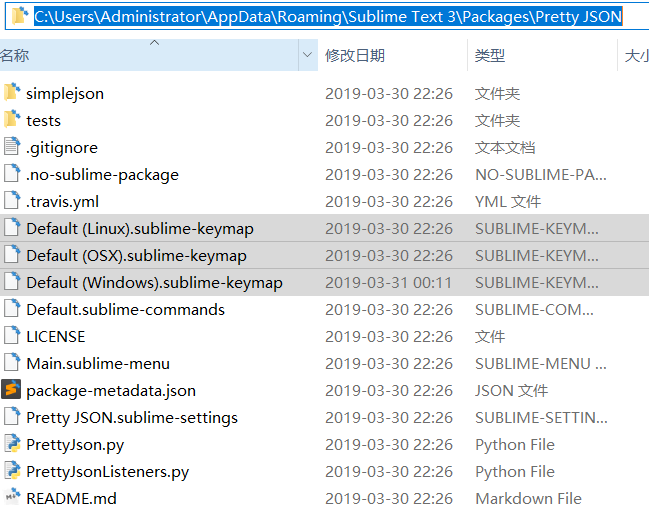Click the 大小 column header
Image resolution: width=649 pixels, height=505 pixels.
point(636,56)
